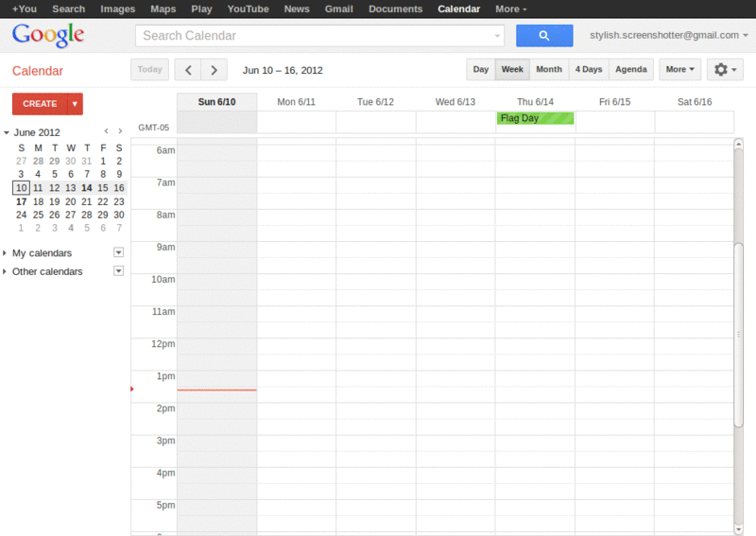Switch to Agenda view

pyautogui.click(x=630, y=69)
